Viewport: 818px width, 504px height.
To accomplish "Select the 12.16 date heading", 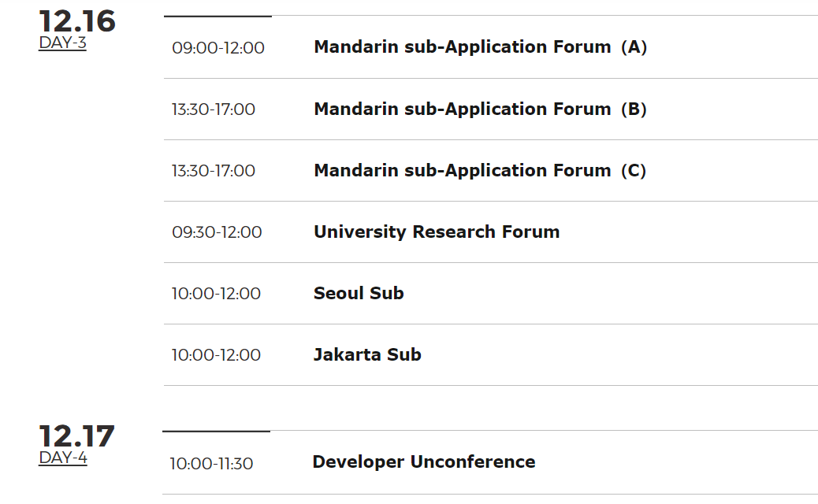I will point(77,21).
